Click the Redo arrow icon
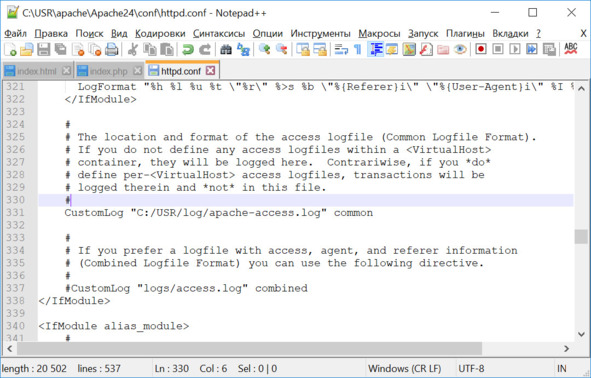 pos(205,49)
